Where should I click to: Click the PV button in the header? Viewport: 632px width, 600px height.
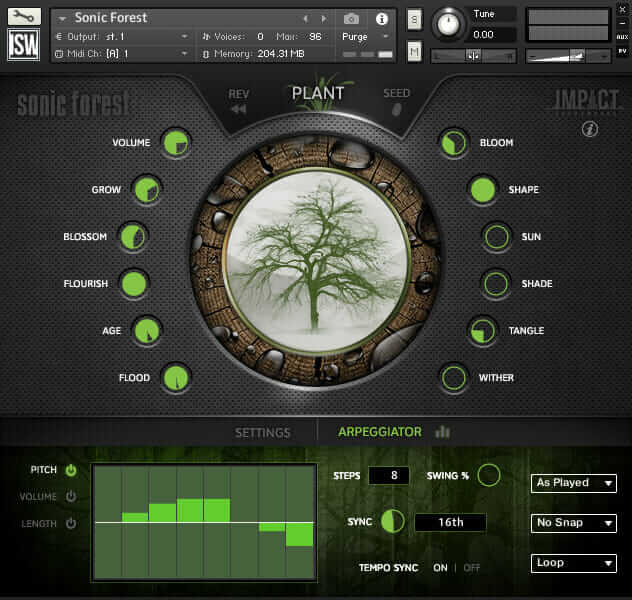(x=622, y=51)
